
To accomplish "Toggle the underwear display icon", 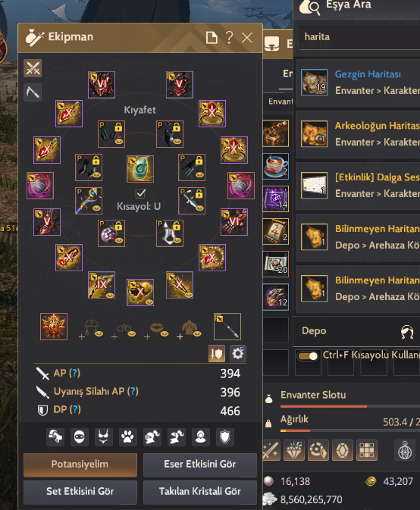I will pos(103,436).
